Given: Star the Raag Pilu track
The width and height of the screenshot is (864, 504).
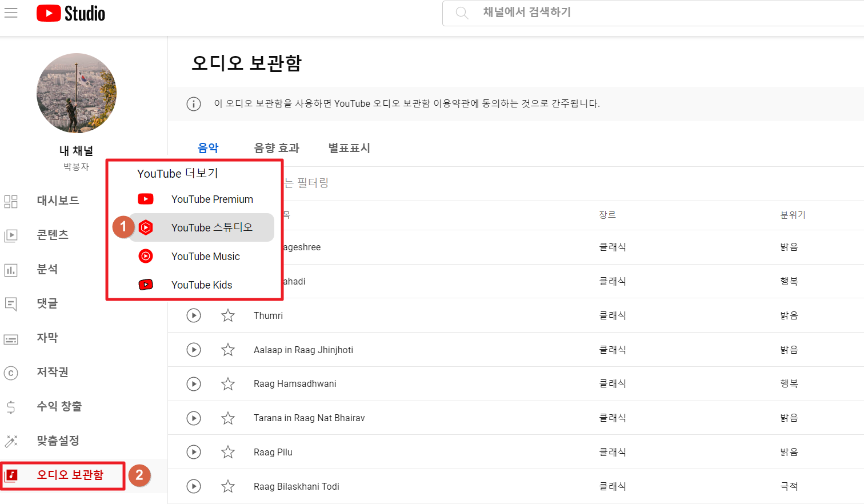Looking at the screenshot, I should pyautogui.click(x=228, y=452).
